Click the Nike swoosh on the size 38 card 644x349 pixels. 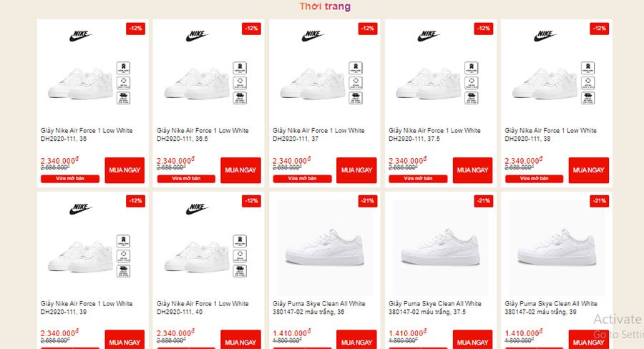[x=545, y=36]
